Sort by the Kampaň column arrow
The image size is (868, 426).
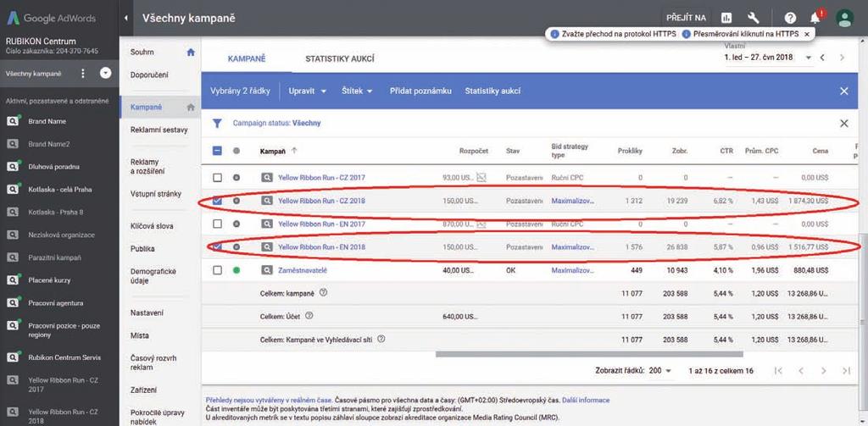(293, 150)
